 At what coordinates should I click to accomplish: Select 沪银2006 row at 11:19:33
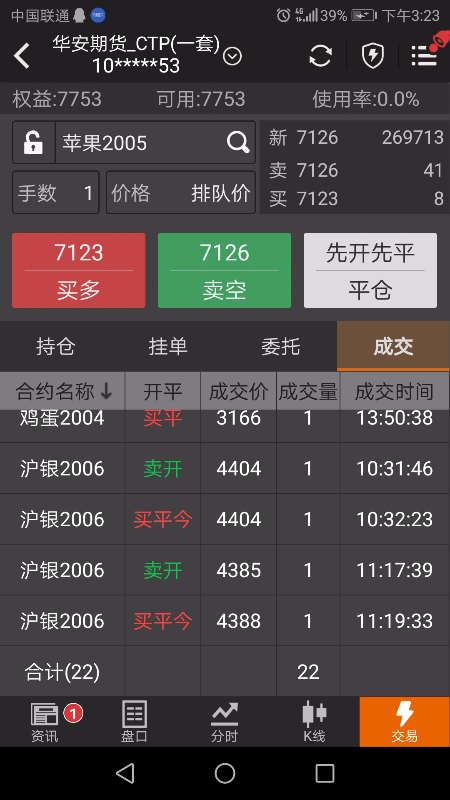(225, 620)
